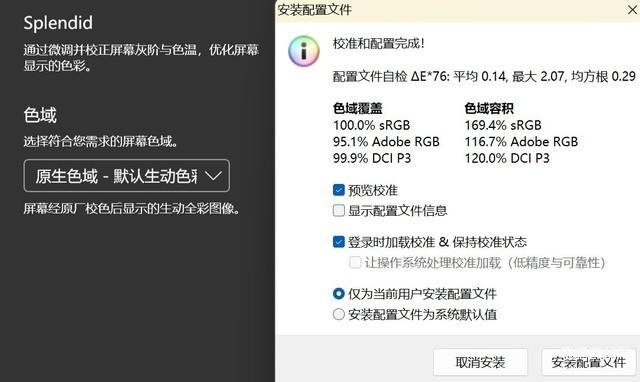The width and height of the screenshot is (640, 382).
Task: Tick the 让操作系统处理校准加载 checkbox
Action: coord(355,262)
